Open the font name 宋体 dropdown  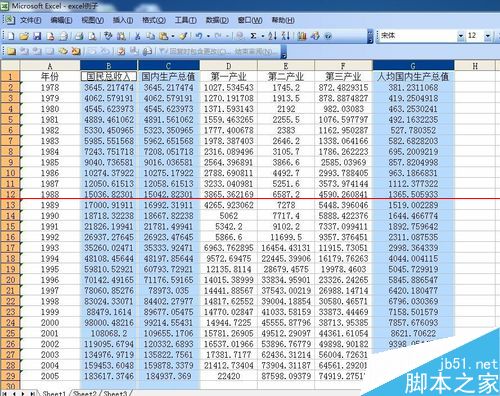tap(461, 36)
